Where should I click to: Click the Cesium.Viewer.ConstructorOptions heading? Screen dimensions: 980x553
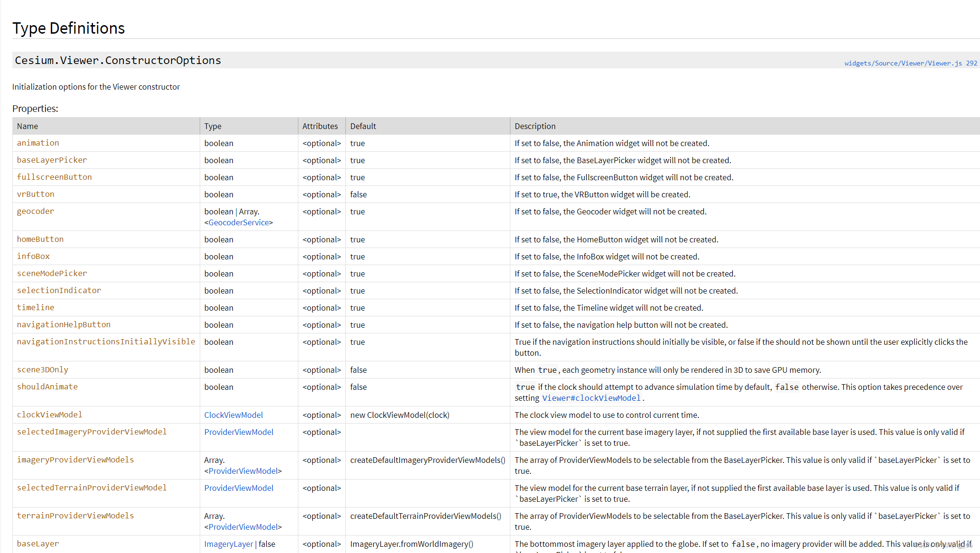(118, 60)
